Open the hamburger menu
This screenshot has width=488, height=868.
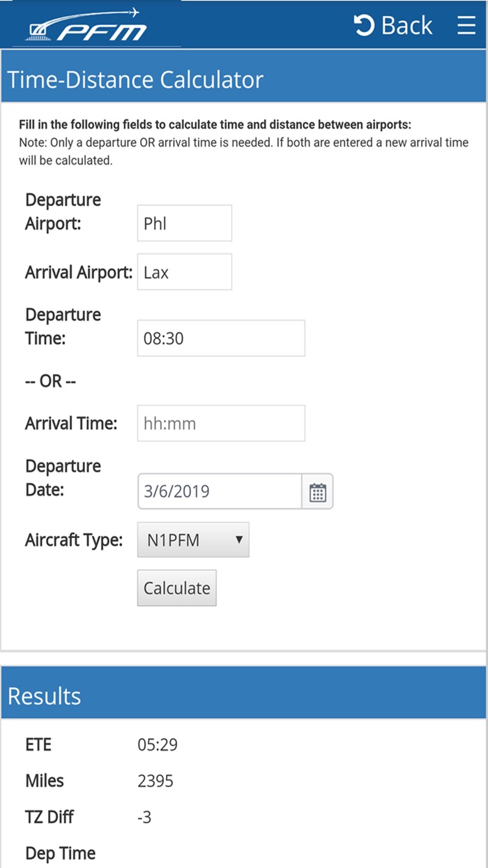[x=466, y=25]
